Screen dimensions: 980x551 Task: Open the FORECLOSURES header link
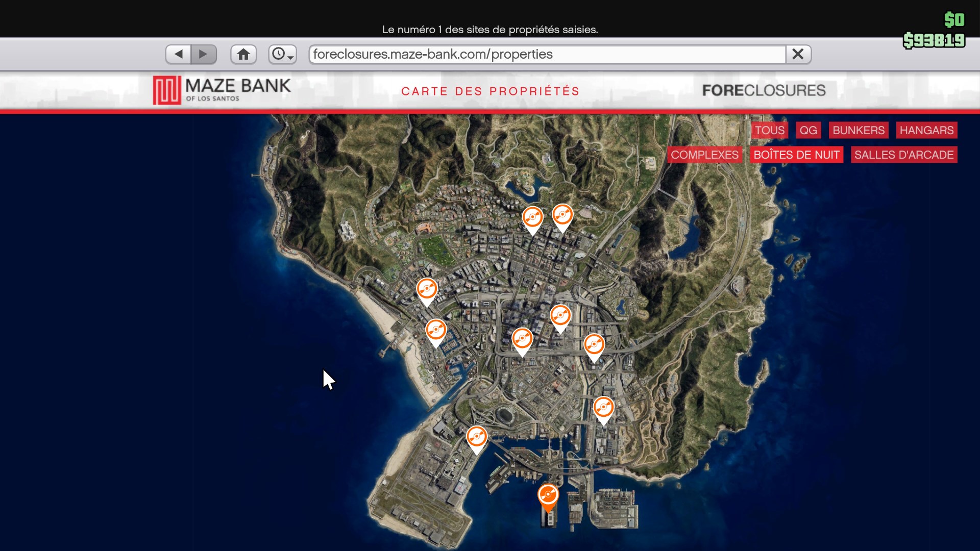tap(763, 90)
